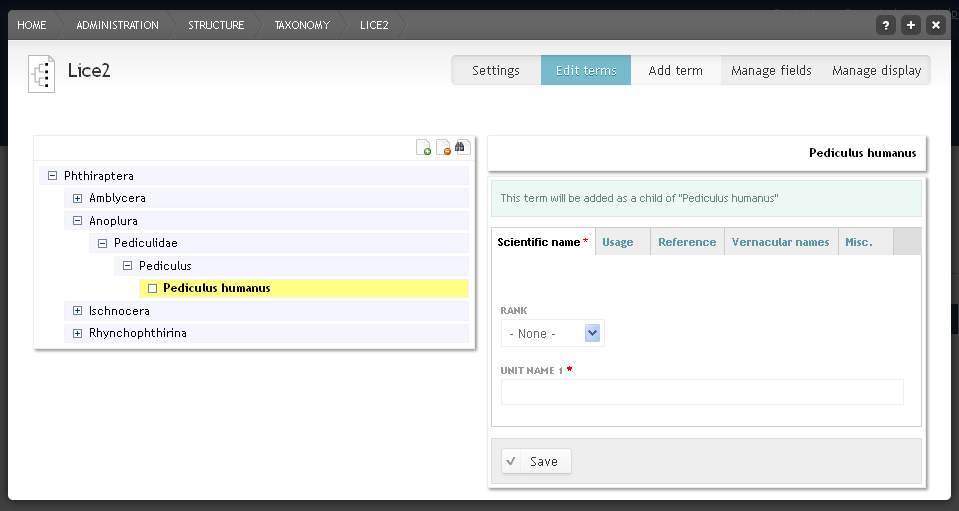Select the Rhynchophthirina term in the tree

tap(138, 333)
